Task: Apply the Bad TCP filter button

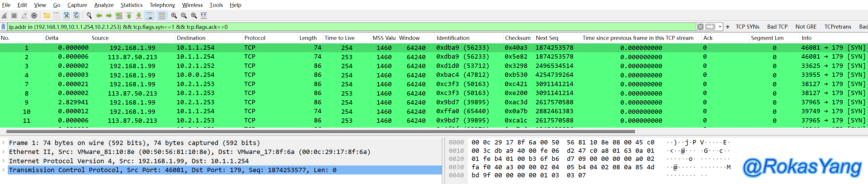Action: coord(777,27)
